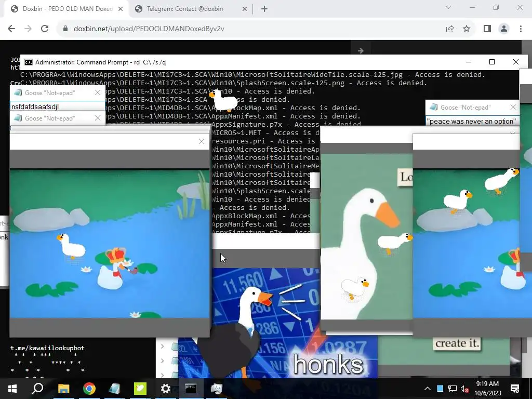Open the tab search chevron in Chrome
Image resolution: width=532 pixels, height=399 pixels.
point(448,7)
